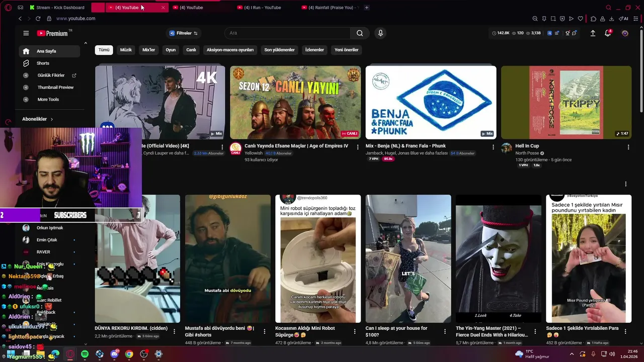Click Opera tab search magnifier

(608, 8)
